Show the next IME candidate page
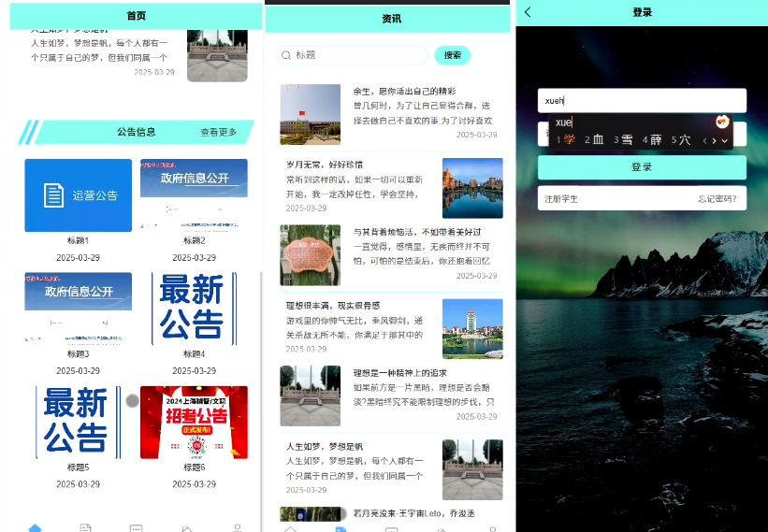Viewport: 768px width, 532px height. [714, 141]
